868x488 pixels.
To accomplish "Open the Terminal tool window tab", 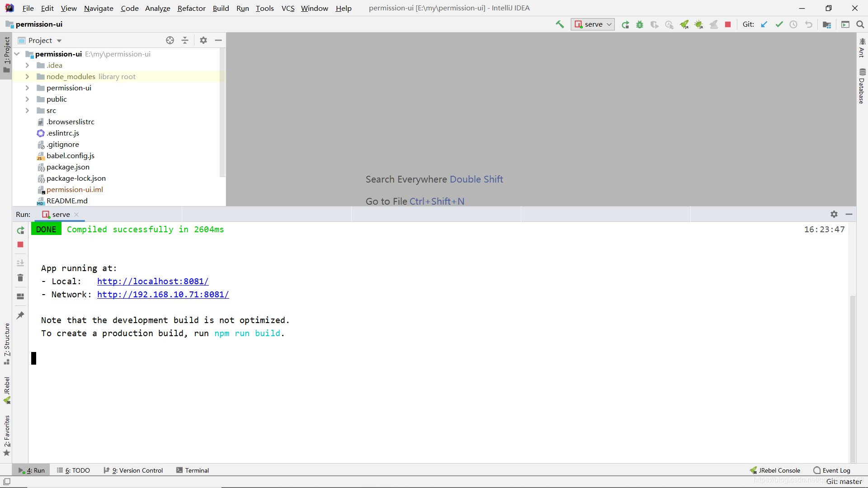I will 193,470.
